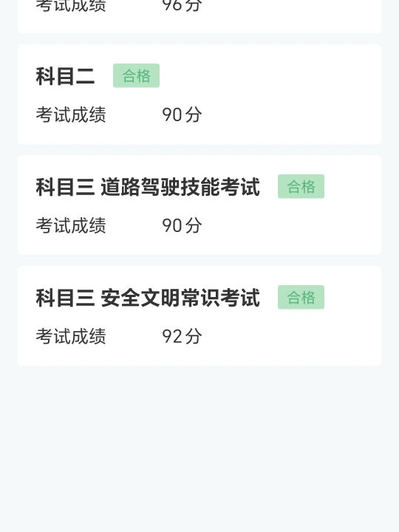Tap the 安全文明常识考试 合格 badge
The width and height of the screenshot is (399, 532).
[301, 297]
